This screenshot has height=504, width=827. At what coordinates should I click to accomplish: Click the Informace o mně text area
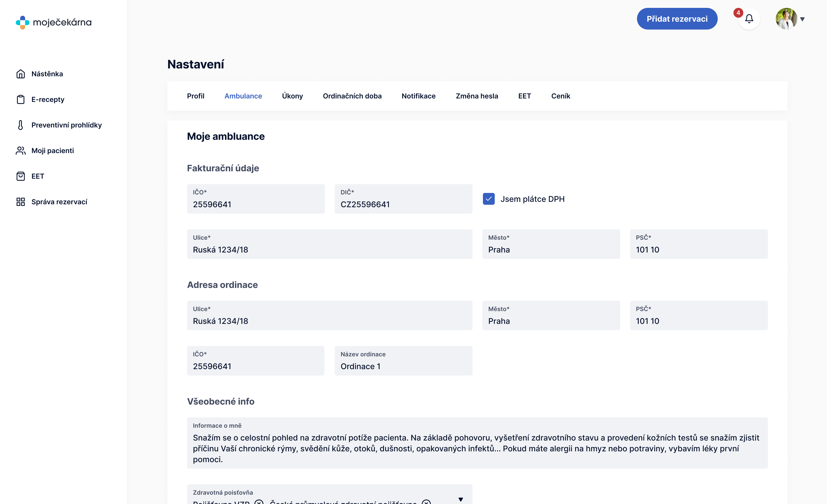[x=477, y=443]
